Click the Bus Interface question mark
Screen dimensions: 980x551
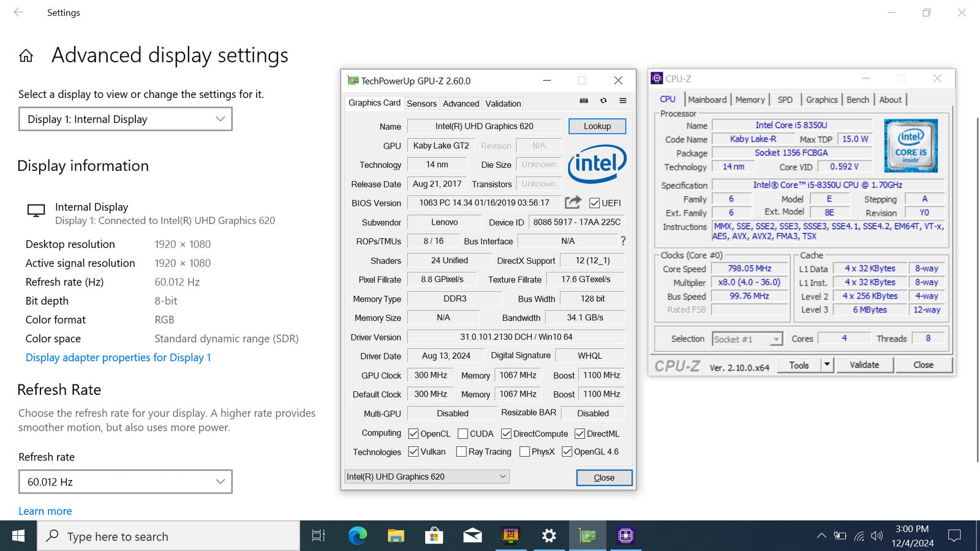tap(623, 241)
